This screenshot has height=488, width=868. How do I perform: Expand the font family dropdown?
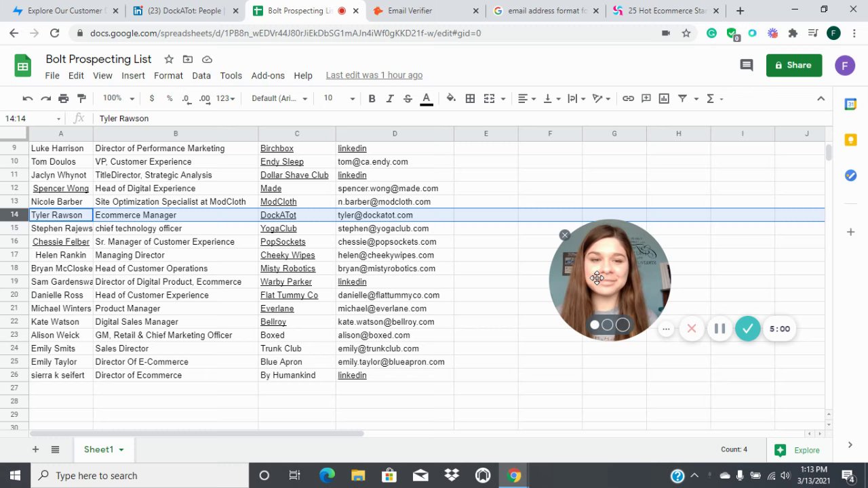(279, 98)
